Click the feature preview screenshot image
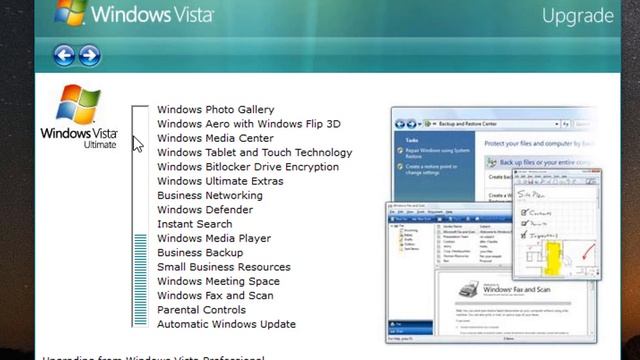Image resolution: width=640 pixels, height=360 pixels. point(493,225)
